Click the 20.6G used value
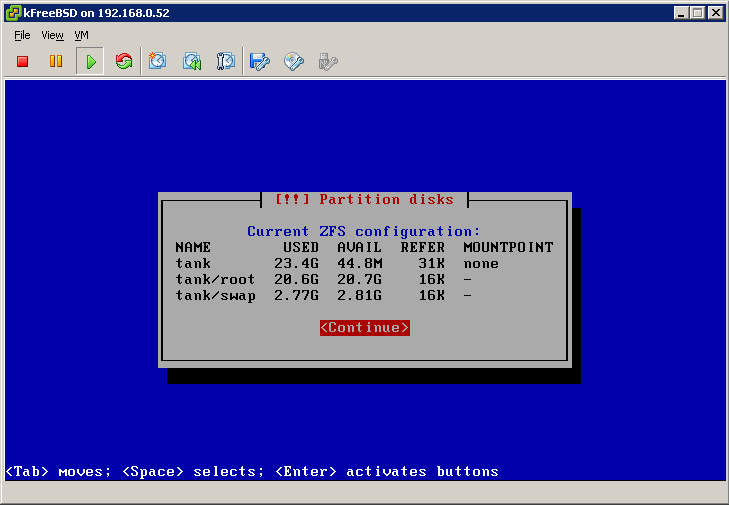729x505 pixels. click(296, 279)
